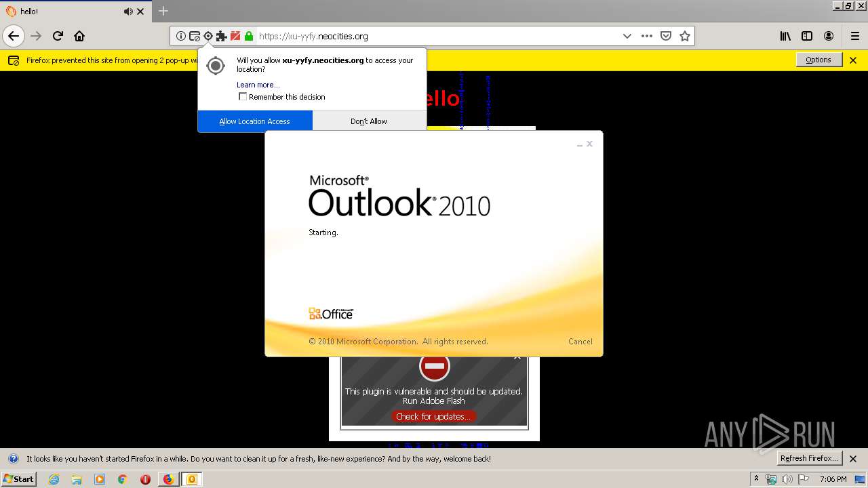The width and height of the screenshot is (868, 488).
Task: Click the red blocked autoplay icon in address bar
Action: click(235, 36)
